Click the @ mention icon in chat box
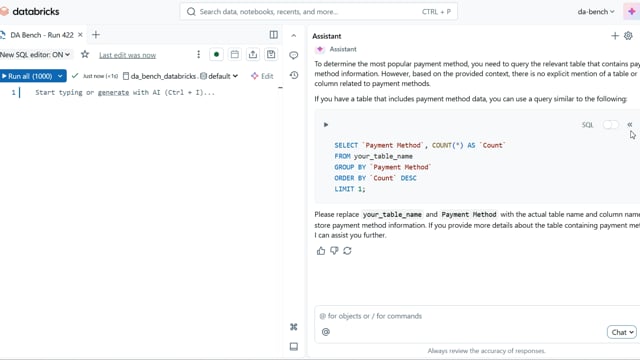This screenshot has width=640, height=360. tap(326, 332)
